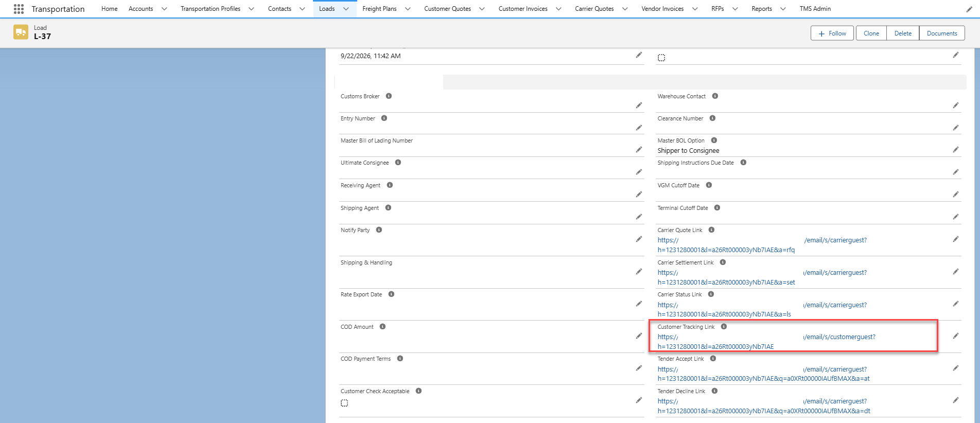Expand the Vendor Invoices dropdown chevron

[x=695, y=9]
